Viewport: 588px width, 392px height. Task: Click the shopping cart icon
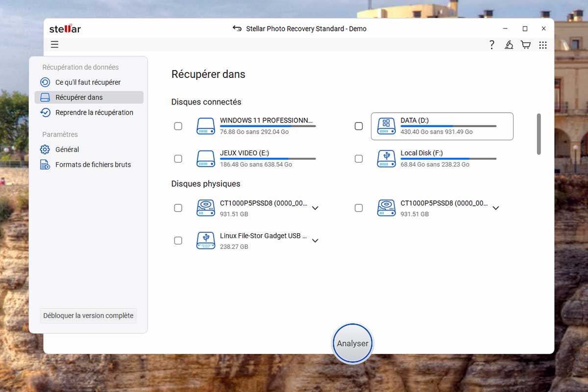[526, 45]
